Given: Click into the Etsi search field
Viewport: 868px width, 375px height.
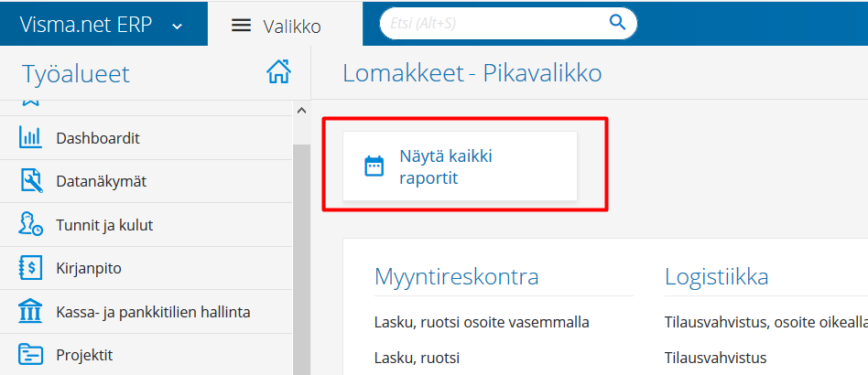Looking at the screenshot, I should coord(494,23).
